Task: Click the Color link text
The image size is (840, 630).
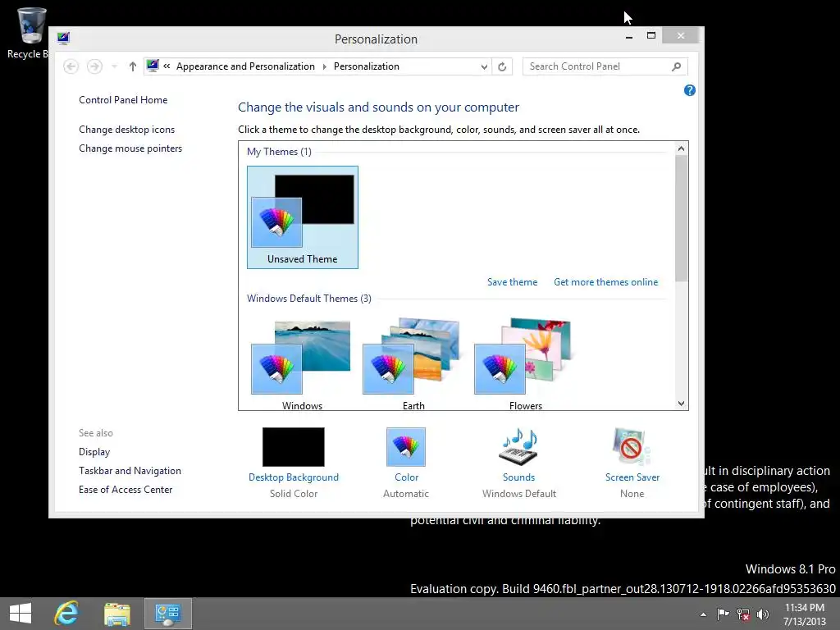Action: point(407,477)
